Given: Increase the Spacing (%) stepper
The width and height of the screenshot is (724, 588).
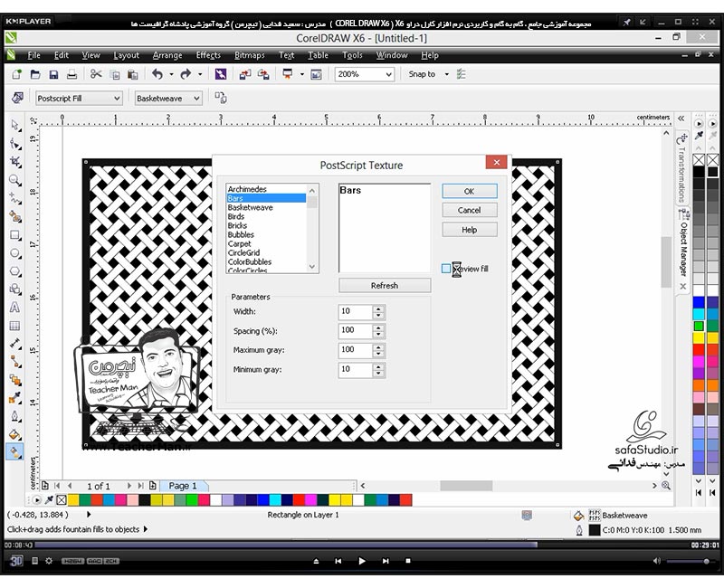Looking at the screenshot, I should tap(378, 328).
